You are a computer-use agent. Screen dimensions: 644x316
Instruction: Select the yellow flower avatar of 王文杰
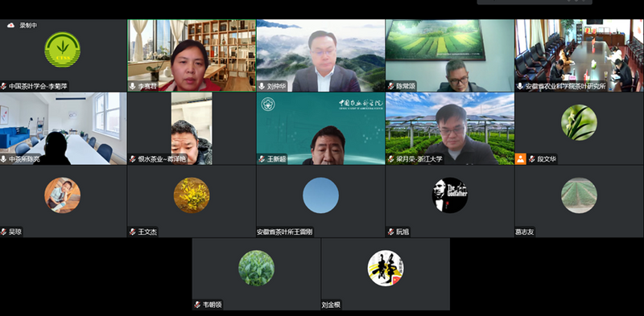coord(192,195)
